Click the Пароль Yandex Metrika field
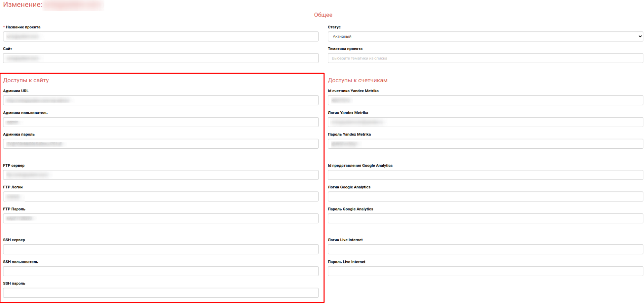The image size is (644, 308). pyautogui.click(x=485, y=144)
